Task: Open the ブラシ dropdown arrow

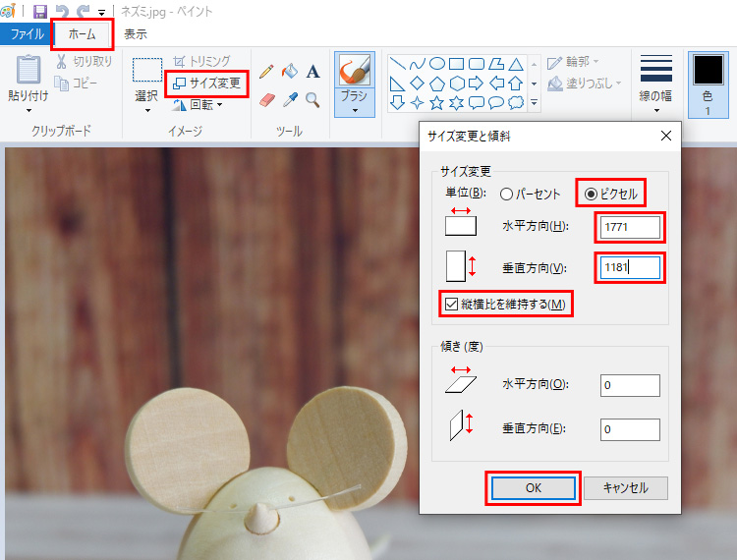Action: (355, 110)
